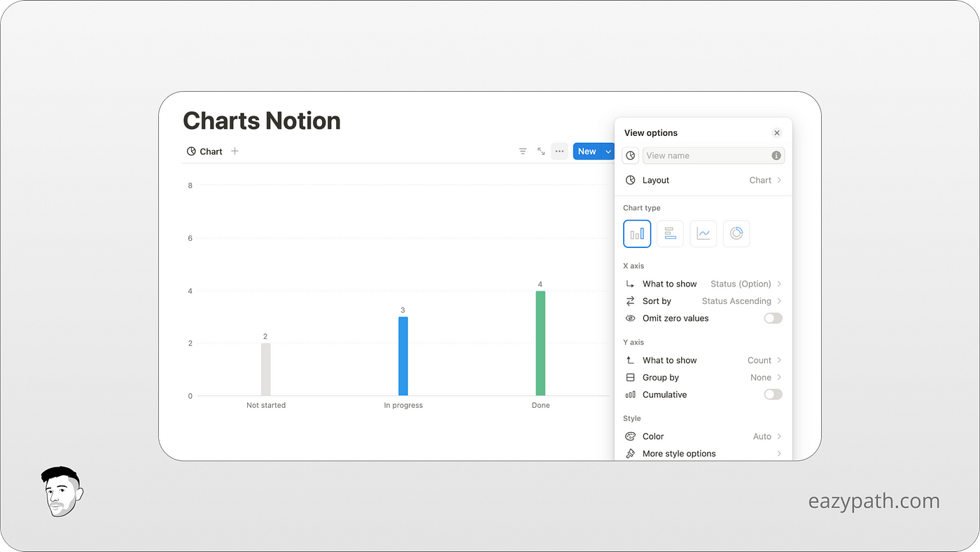Open Sort by Status Ascending options
980x552 pixels.
click(736, 301)
